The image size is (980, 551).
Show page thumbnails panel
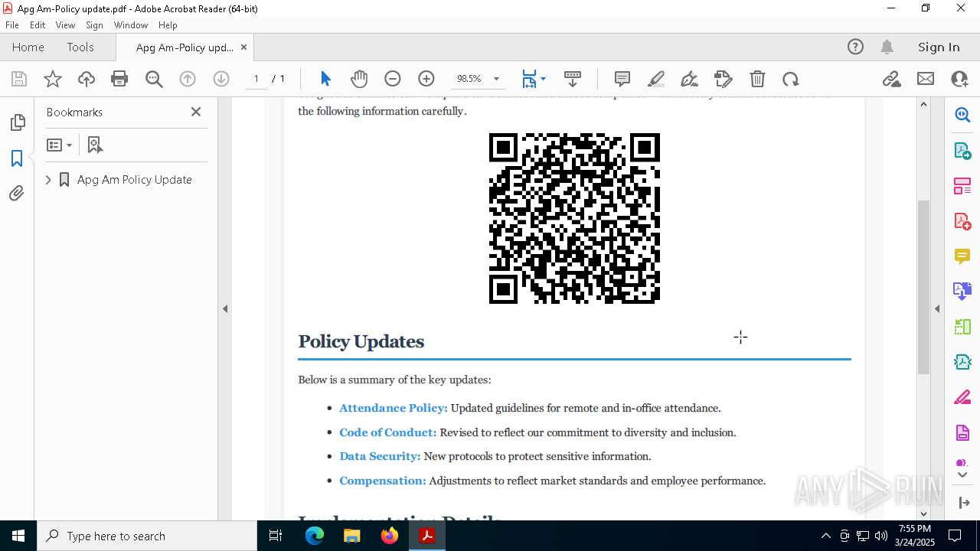pyautogui.click(x=17, y=122)
